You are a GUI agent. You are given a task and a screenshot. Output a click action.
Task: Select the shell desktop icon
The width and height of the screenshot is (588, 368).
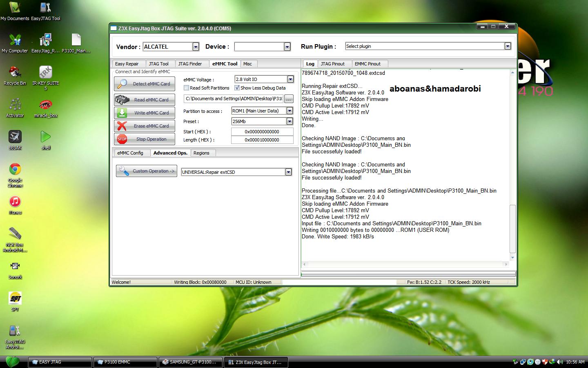(45, 140)
